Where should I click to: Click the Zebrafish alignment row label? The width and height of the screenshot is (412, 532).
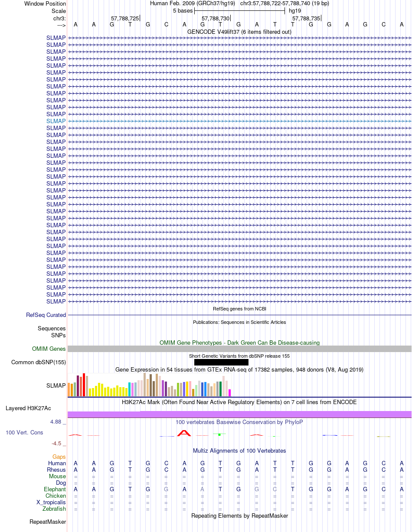tap(55, 509)
